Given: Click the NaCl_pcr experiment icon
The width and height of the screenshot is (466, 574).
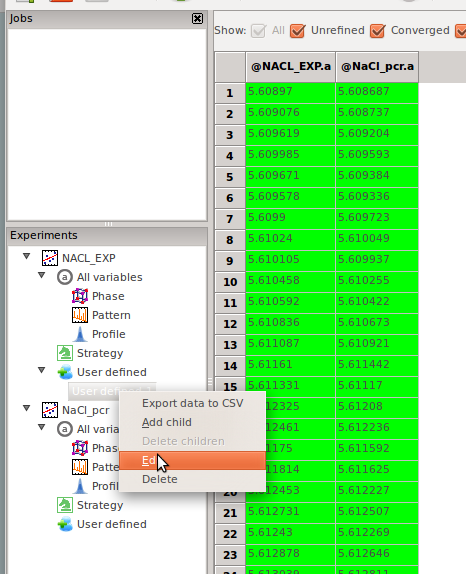Looking at the screenshot, I should 50,410.
